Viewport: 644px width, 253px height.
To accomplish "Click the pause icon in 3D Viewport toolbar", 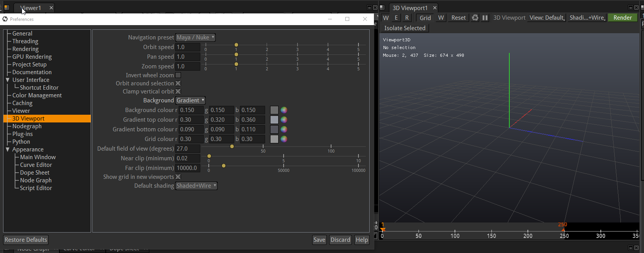I will pyautogui.click(x=485, y=18).
